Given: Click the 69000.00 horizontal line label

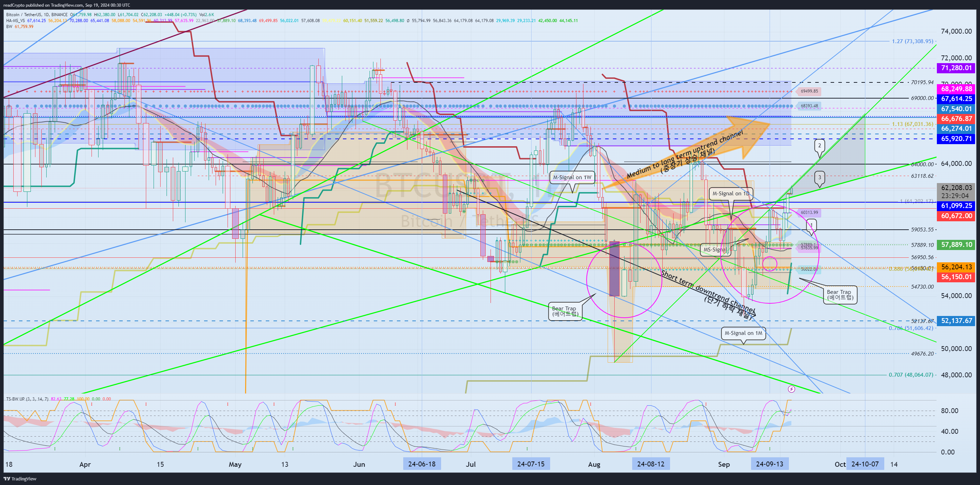Looking at the screenshot, I should pos(922,98).
